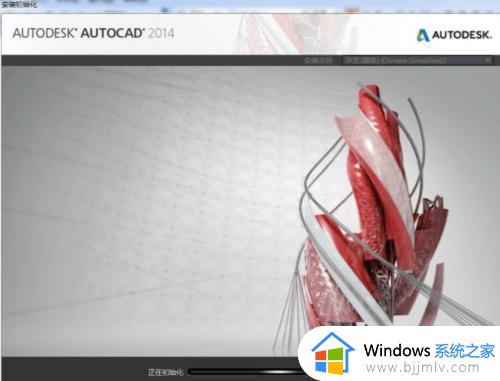Click the initialization progress bar
500x381 pixels.
point(245,372)
